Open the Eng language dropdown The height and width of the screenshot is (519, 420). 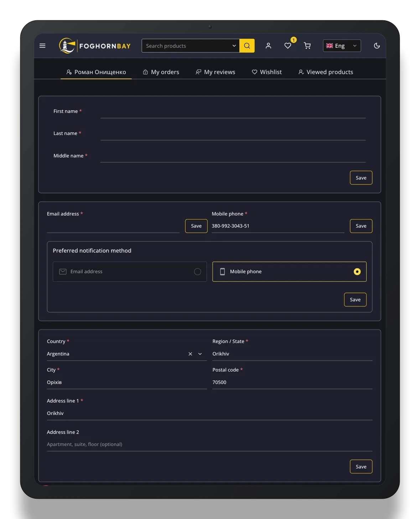point(342,46)
